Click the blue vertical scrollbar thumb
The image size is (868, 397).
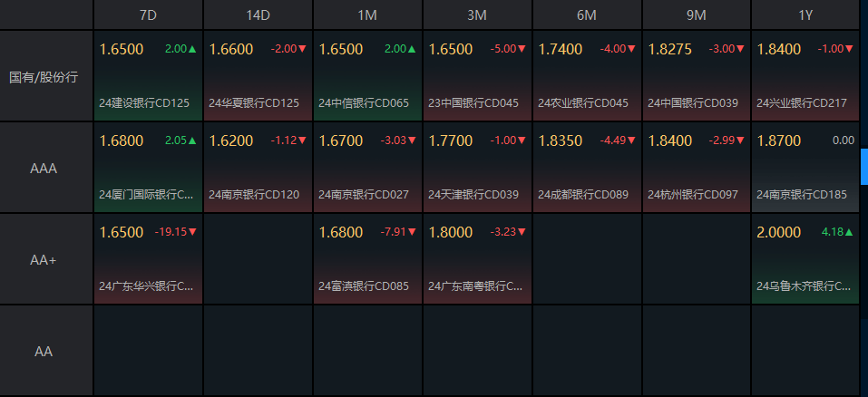coord(863,166)
